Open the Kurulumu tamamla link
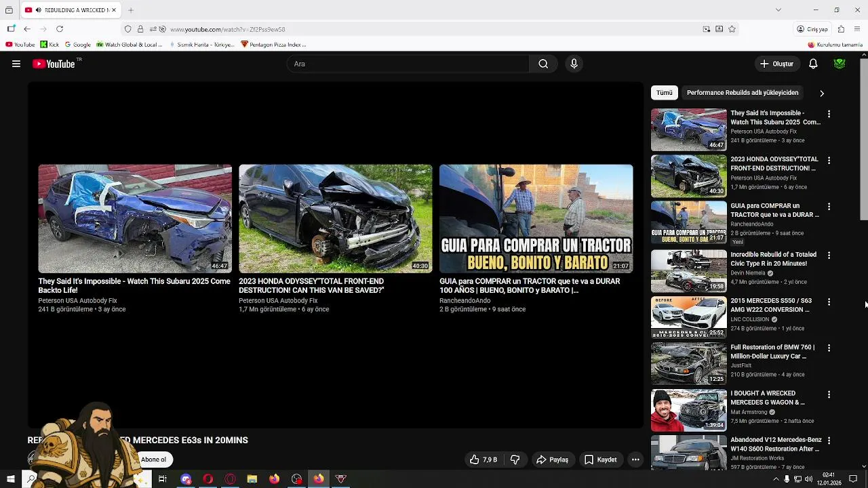The image size is (868, 488). tap(835, 45)
